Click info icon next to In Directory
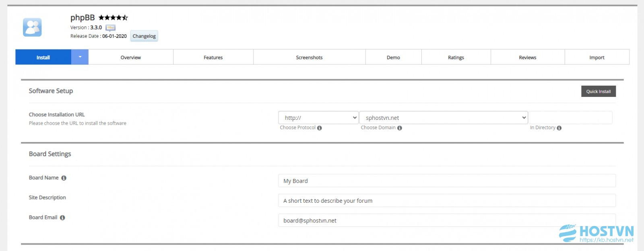Viewport: 644px width, 251px height. 559,128
